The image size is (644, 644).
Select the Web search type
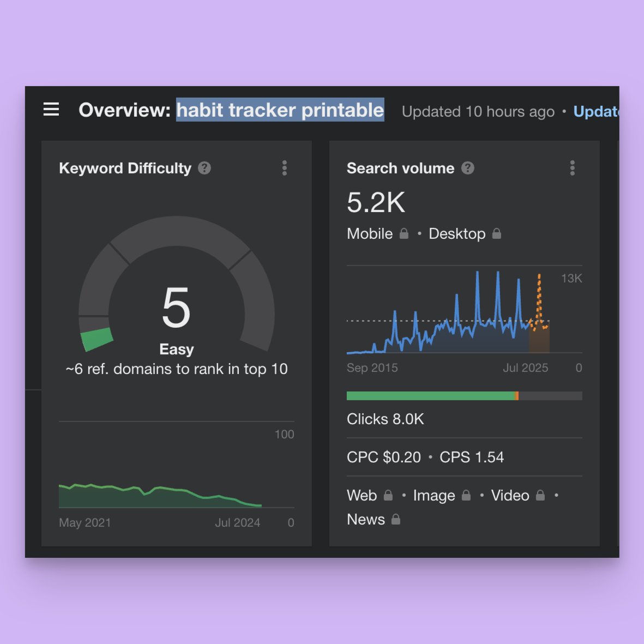click(362, 495)
